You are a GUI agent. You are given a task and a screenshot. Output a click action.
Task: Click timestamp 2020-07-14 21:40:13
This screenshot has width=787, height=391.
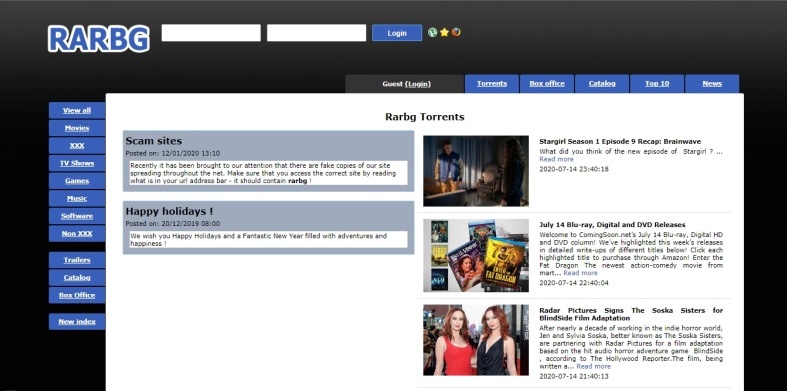pyautogui.click(x=574, y=376)
